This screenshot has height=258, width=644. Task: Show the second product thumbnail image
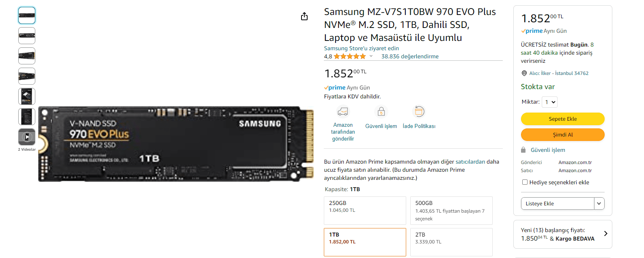click(27, 36)
